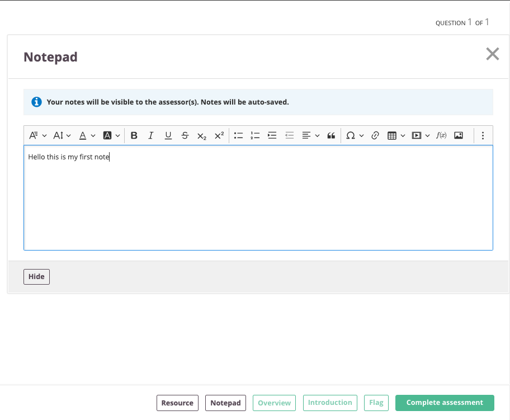Insert an image into the note
Image resolution: width=510 pixels, height=420 pixels.
click(459, 135)
